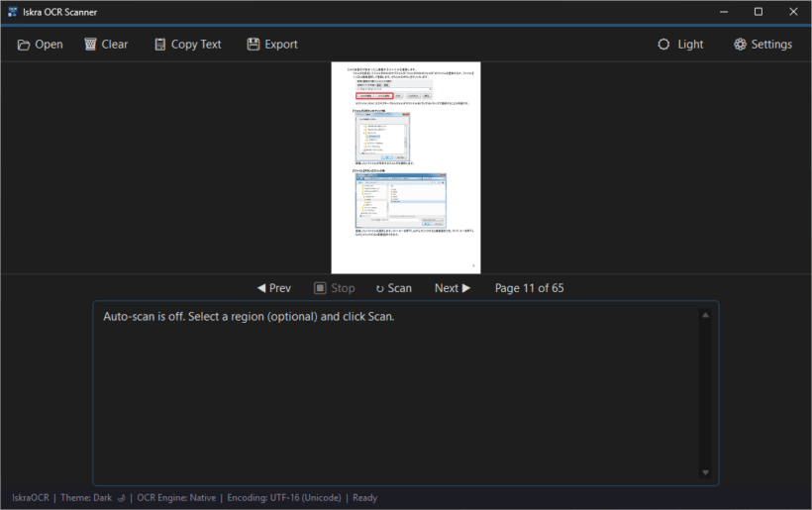The image size is (812, 510).
Task: Click the OCR Engine: Native status entry
Action: [x=176, y=497]
